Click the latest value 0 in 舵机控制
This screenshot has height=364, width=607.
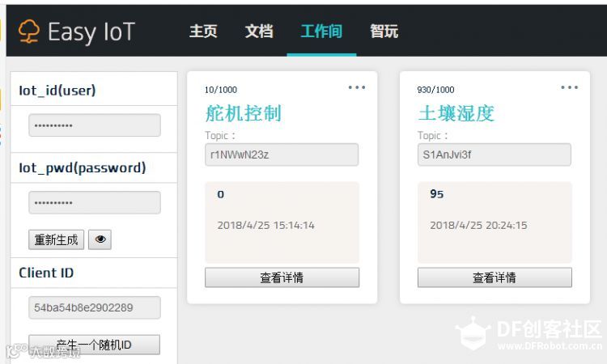click(x=221, y=194)
